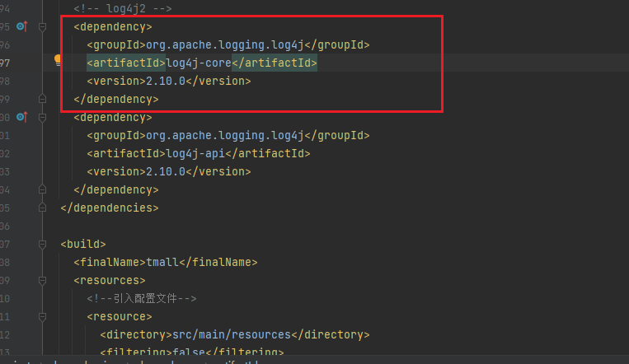Click the tmall finalName value
This screenshot has width=629, height=364.
click(163, 263)
